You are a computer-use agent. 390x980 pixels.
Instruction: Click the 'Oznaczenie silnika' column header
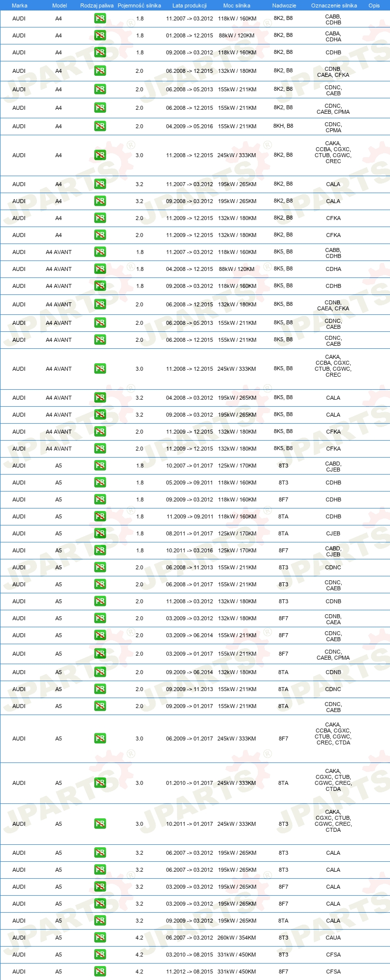coord(334,5)
